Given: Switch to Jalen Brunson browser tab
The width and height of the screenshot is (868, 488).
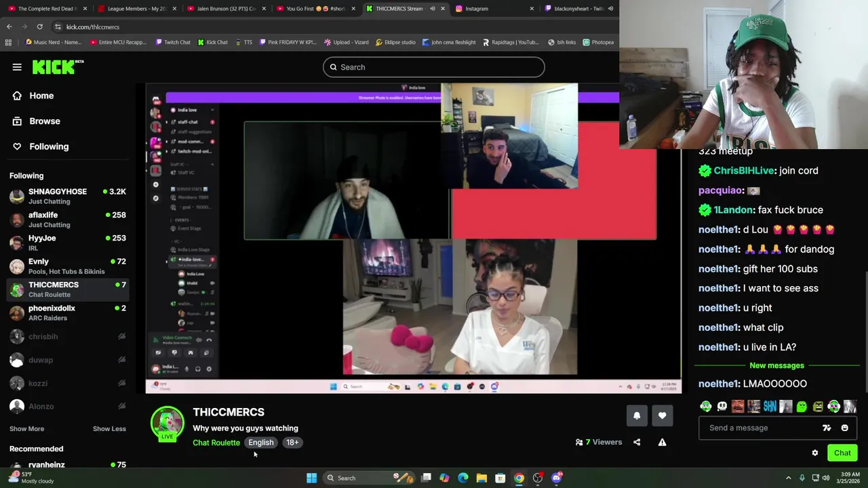Looking at the screenshot, I should [225, 9].
